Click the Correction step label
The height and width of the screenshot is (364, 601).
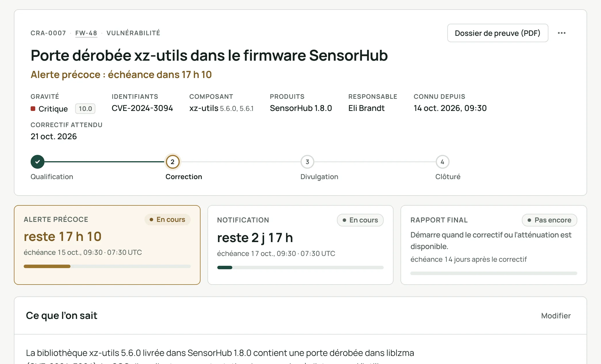(184, 177)
